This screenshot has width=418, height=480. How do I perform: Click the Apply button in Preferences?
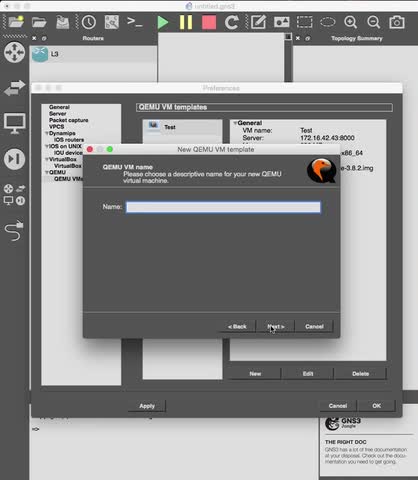click(147, 406)
